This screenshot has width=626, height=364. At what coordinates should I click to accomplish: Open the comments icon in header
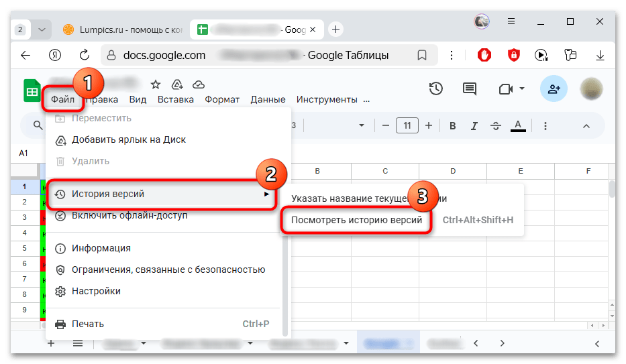click(x=470, y=88)
